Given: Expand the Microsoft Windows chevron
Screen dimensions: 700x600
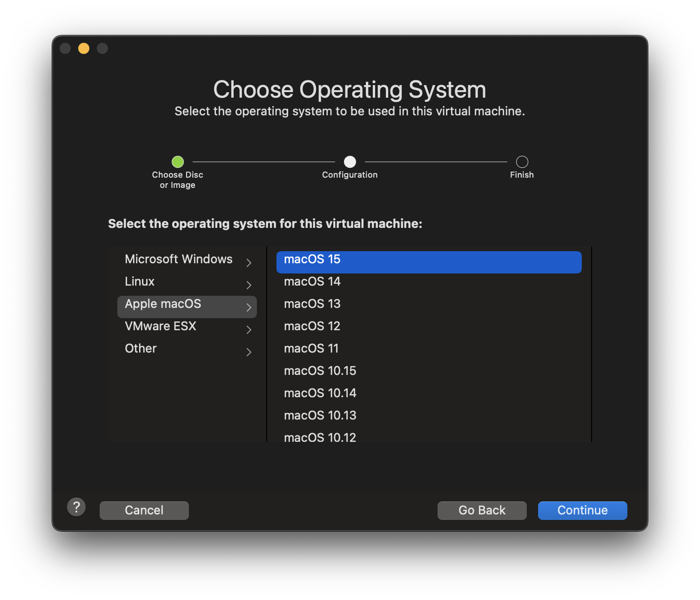Looking at the screenshot, I should tap(249, 263).
